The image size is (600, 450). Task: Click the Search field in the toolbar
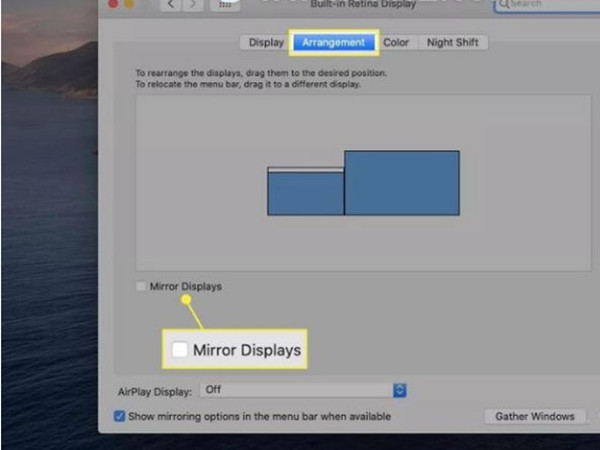tap(547, 5)
